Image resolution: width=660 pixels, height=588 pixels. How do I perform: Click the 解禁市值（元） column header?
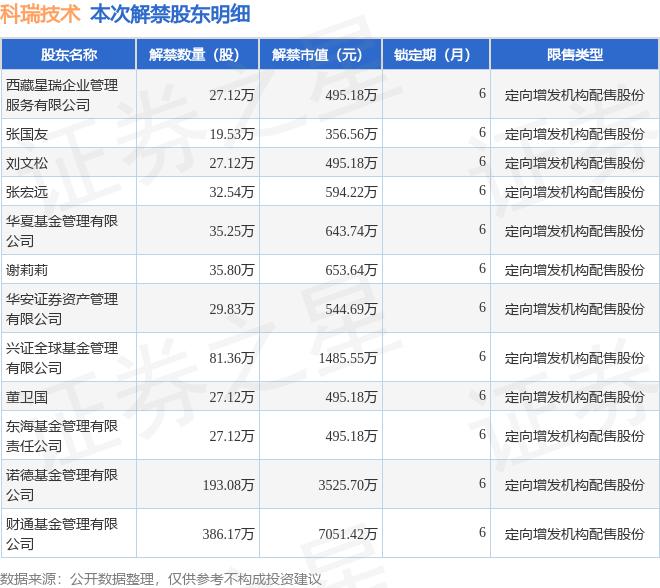320,54
